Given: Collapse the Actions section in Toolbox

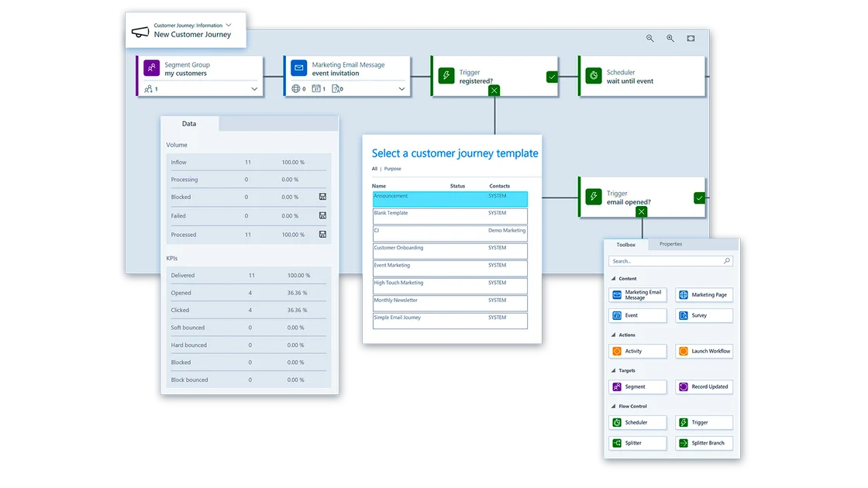Looking at the screenshot, I should click(x=613, y=335).
